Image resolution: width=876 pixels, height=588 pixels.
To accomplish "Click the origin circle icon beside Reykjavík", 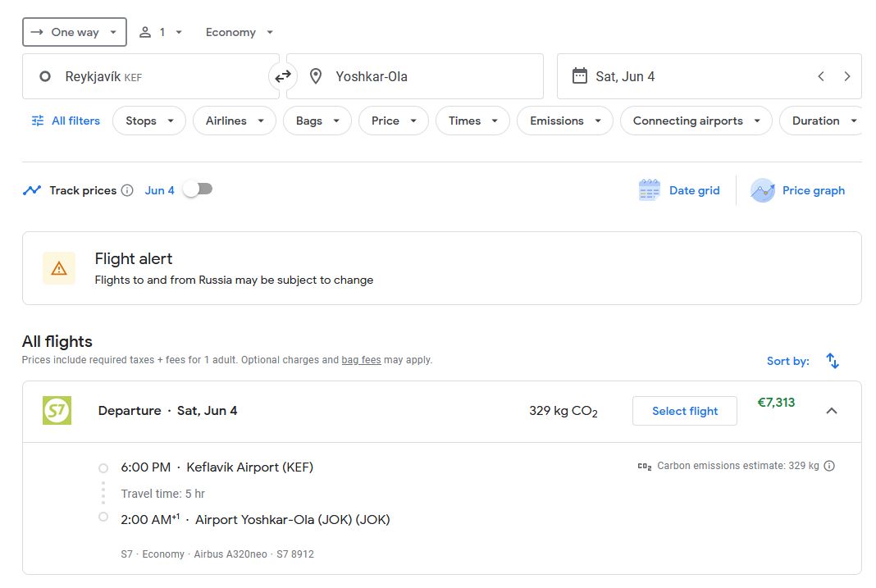I will coord(45,76).
